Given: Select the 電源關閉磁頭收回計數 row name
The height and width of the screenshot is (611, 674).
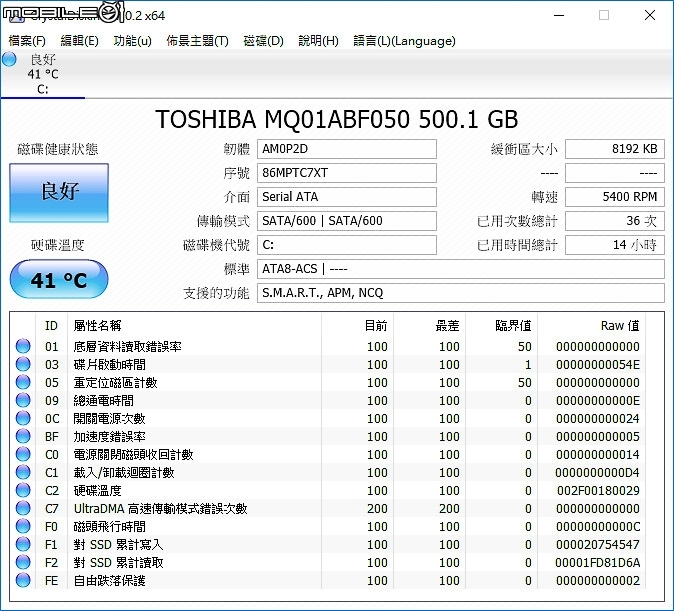Looking at the screenshot, I should point(133,455).
